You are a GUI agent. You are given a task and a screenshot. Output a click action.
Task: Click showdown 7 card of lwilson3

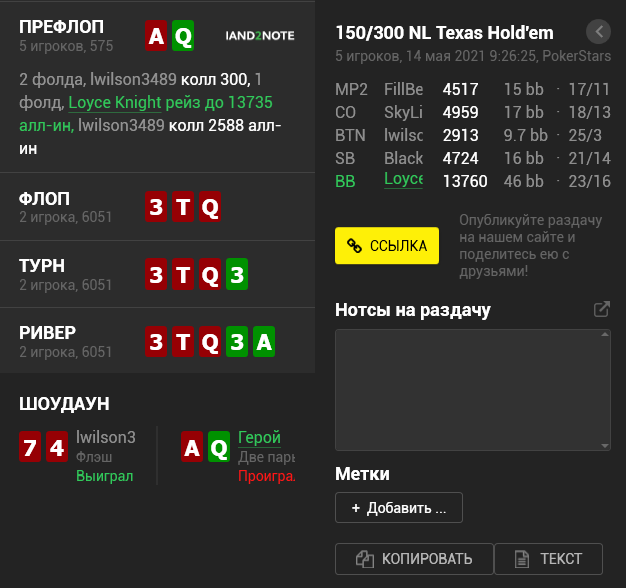tap(30, 447)
